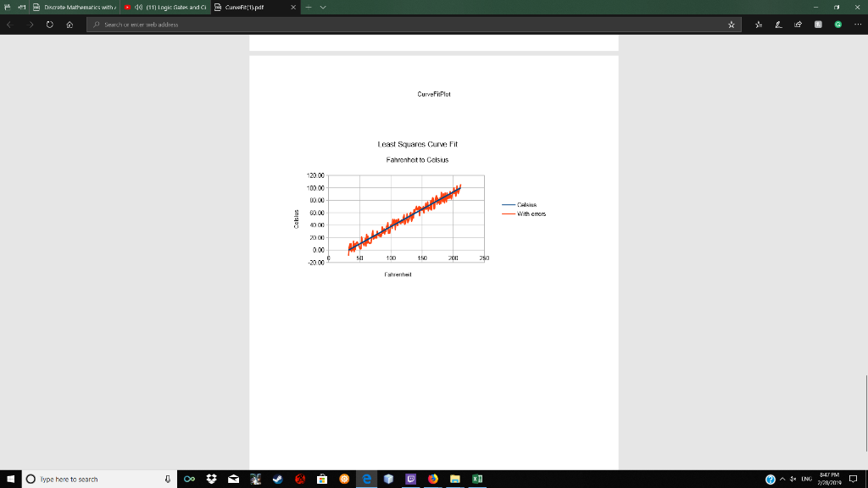Open the Favorites hub list
The image size is (868, 488).
click(757, 25)
